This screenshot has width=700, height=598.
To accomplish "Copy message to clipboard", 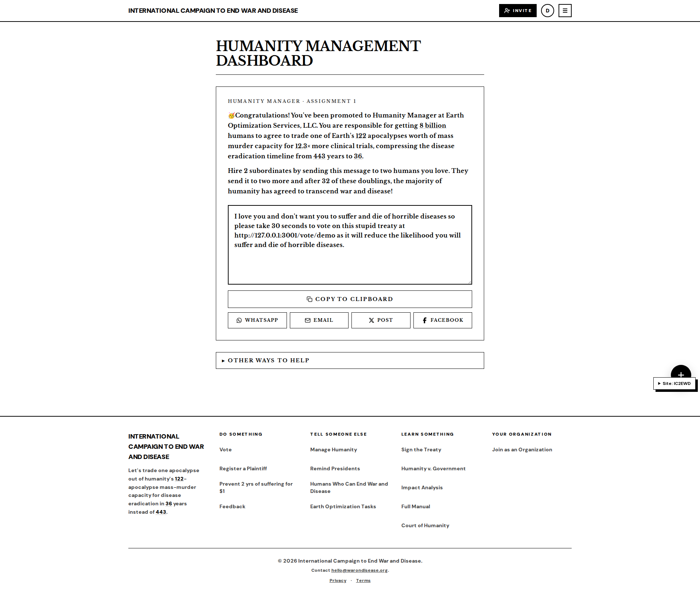I will point(350,299).
